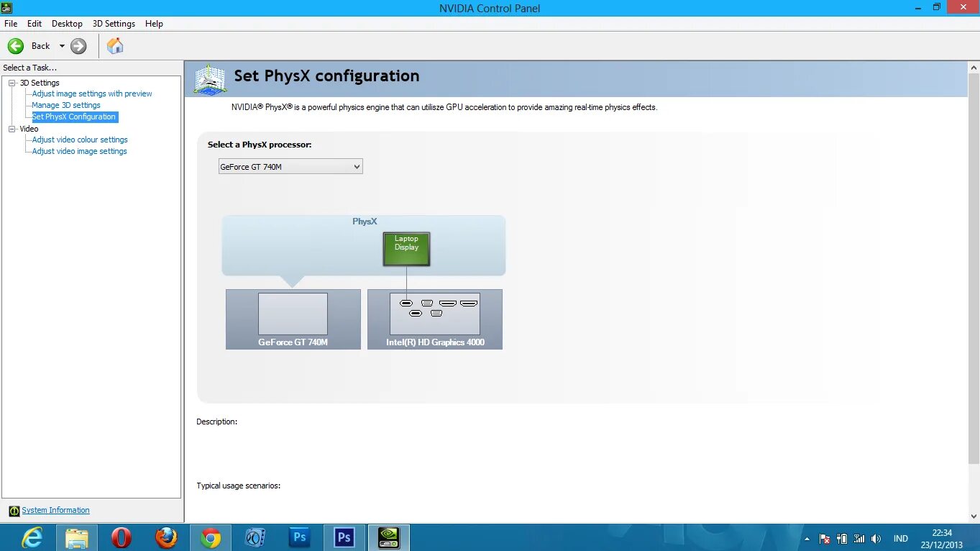
Task: Open the network signal tray icon
Action: 858,538
